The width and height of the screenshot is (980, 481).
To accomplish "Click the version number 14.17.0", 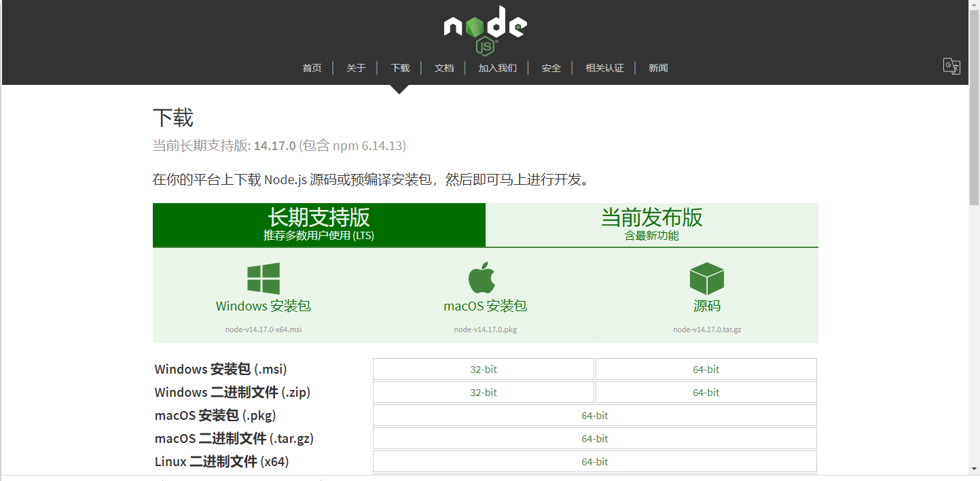I will click(275, 145).
